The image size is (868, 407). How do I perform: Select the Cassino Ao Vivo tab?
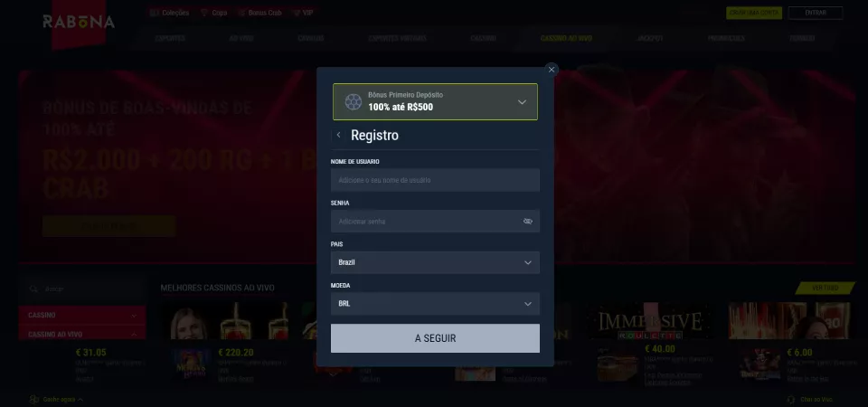[x=566, y=38]
